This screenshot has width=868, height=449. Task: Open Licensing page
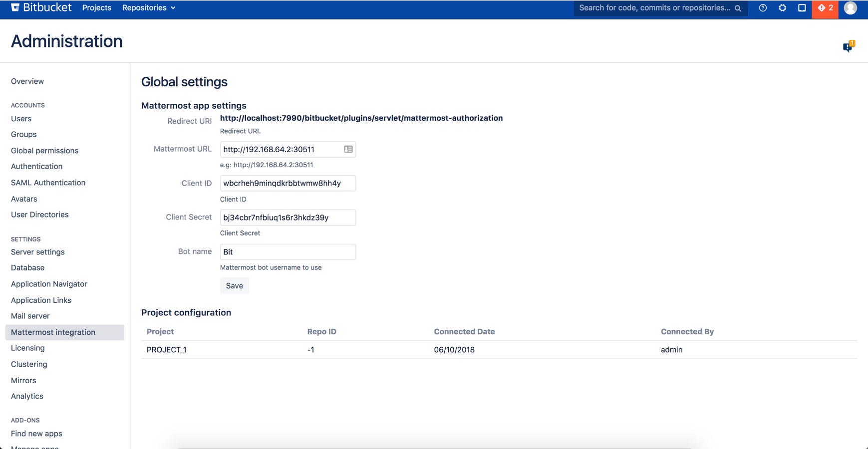[x=27, y=348]
